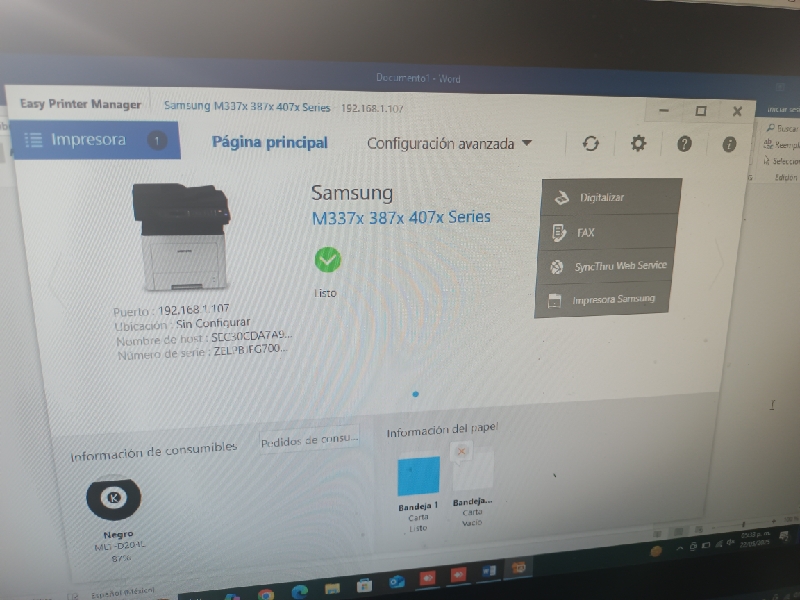The image size is (800, 600).
Task: Click the scanner icon beside Digitalizar
Action: coord(561,197)
